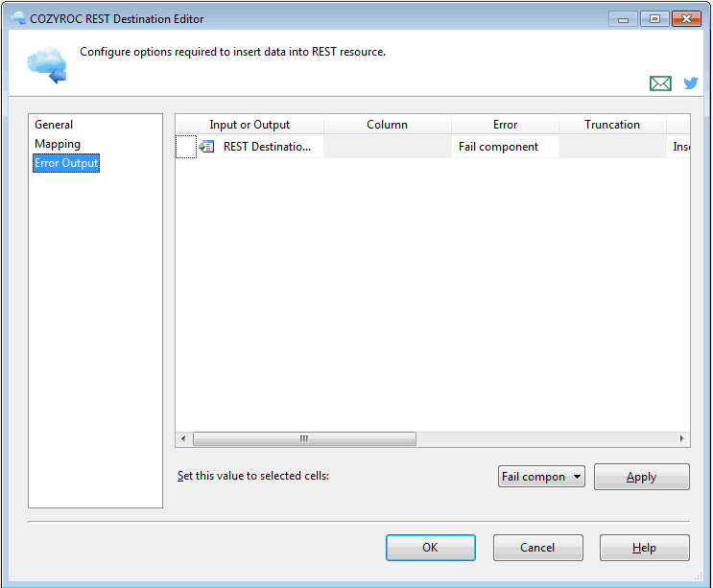
Task: Click the scrollbar left arrow
Action: (x=183, y=439)
